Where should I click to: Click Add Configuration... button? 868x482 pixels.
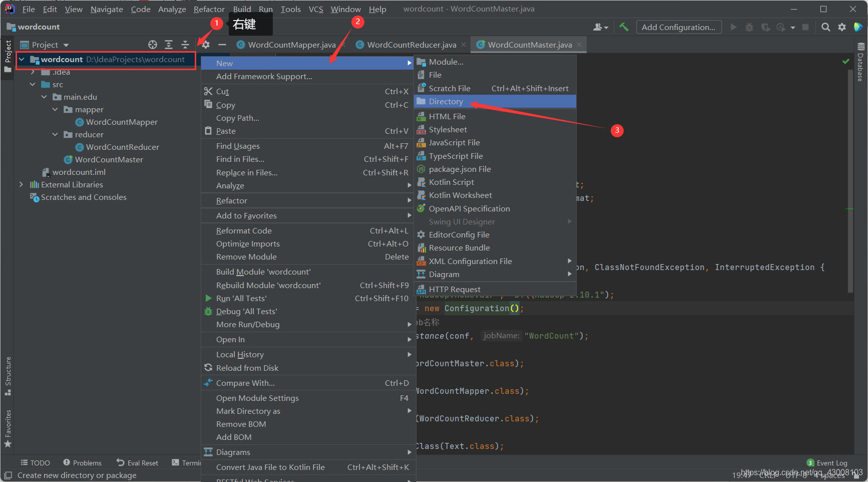click(678, 27)
